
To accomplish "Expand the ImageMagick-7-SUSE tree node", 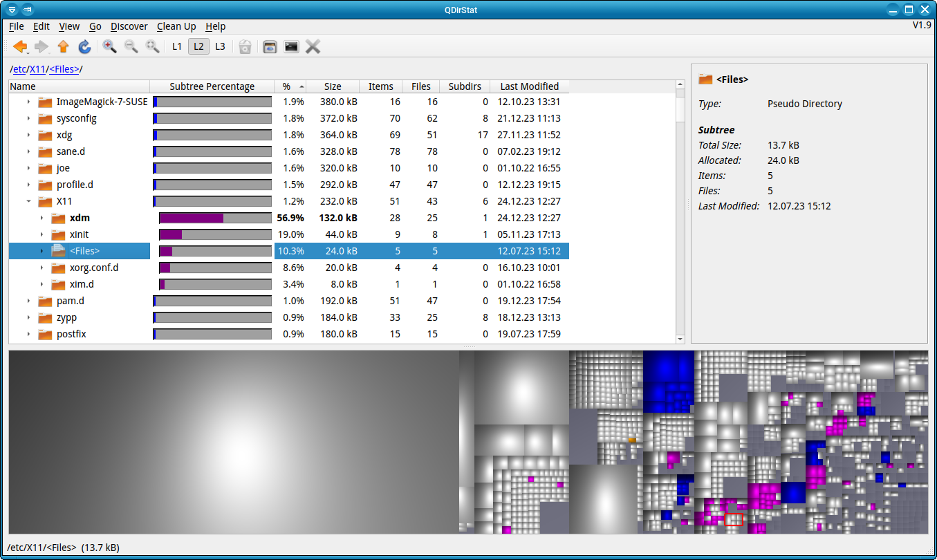I will click(x=28, y=102).
